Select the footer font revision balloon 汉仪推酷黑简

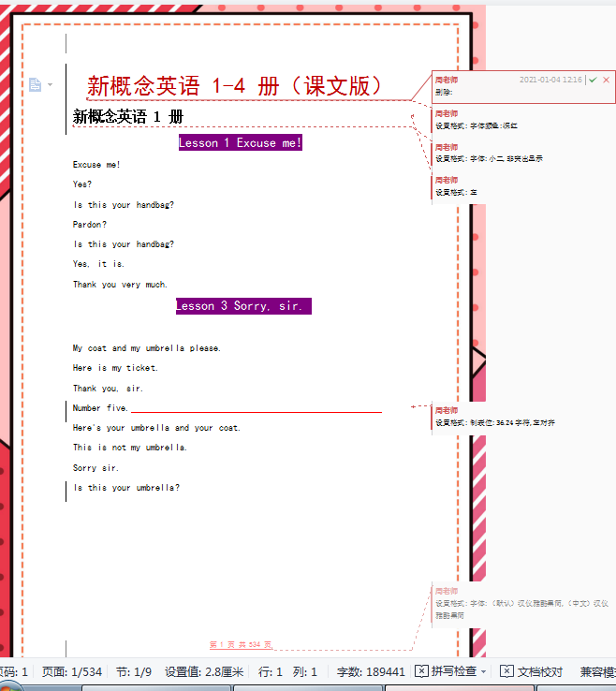(x=523, y=603)
